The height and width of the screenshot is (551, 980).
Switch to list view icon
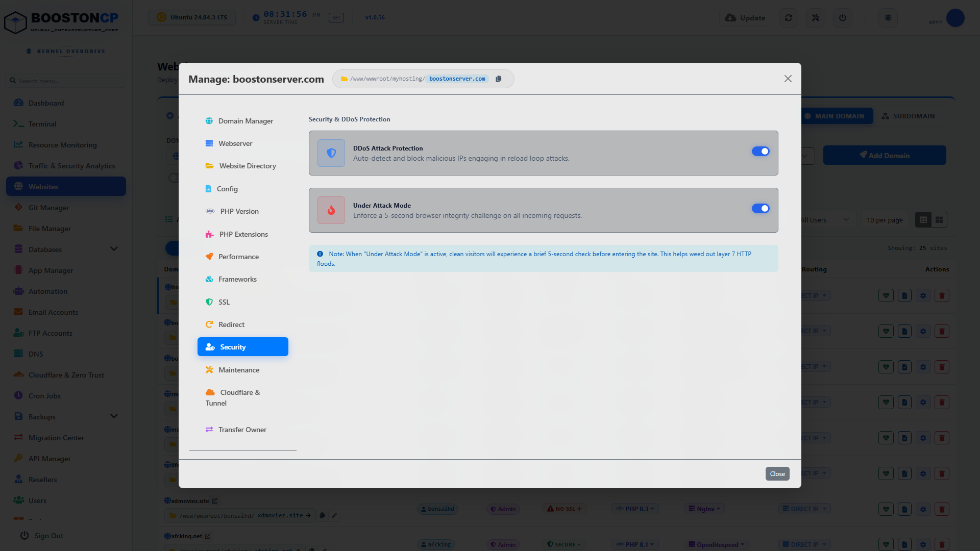pyautogui.click(x=923, y=220)
